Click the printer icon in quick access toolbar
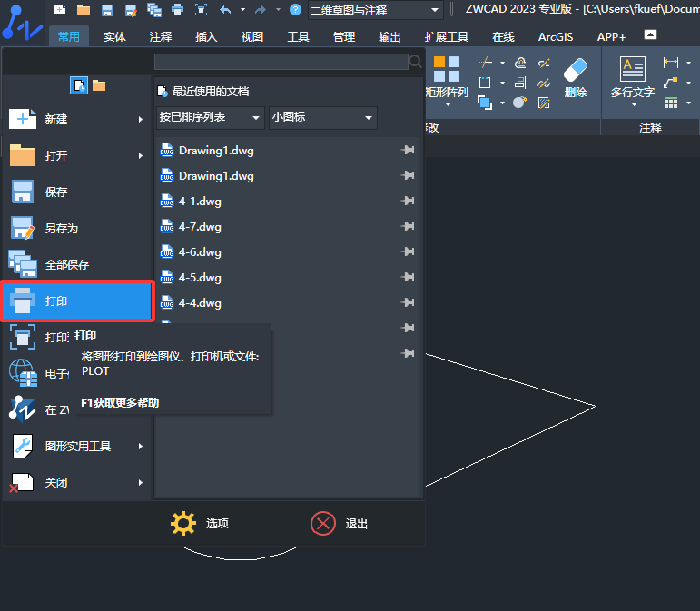This screenshot has height=611, width=700. 178,10
